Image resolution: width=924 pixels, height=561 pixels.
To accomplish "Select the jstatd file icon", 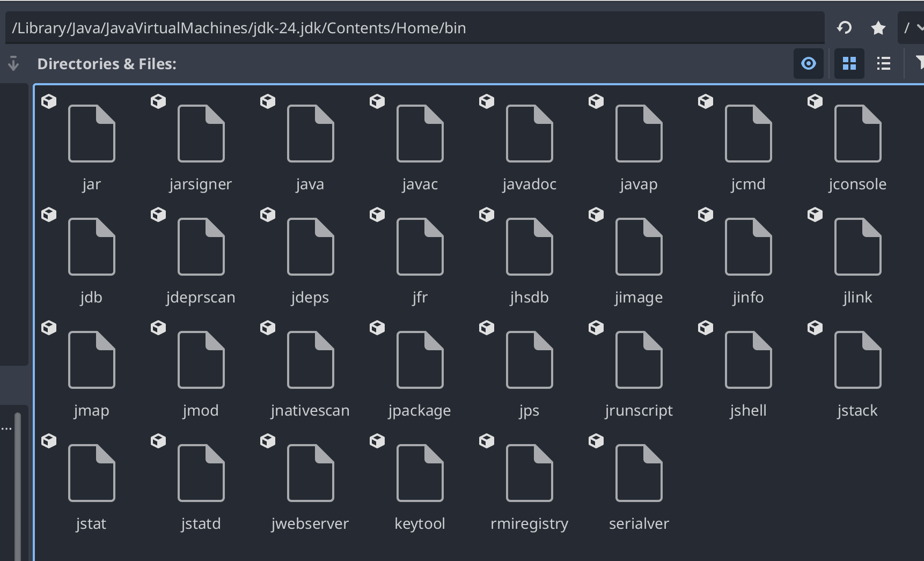I will click(x=201, y=473).
